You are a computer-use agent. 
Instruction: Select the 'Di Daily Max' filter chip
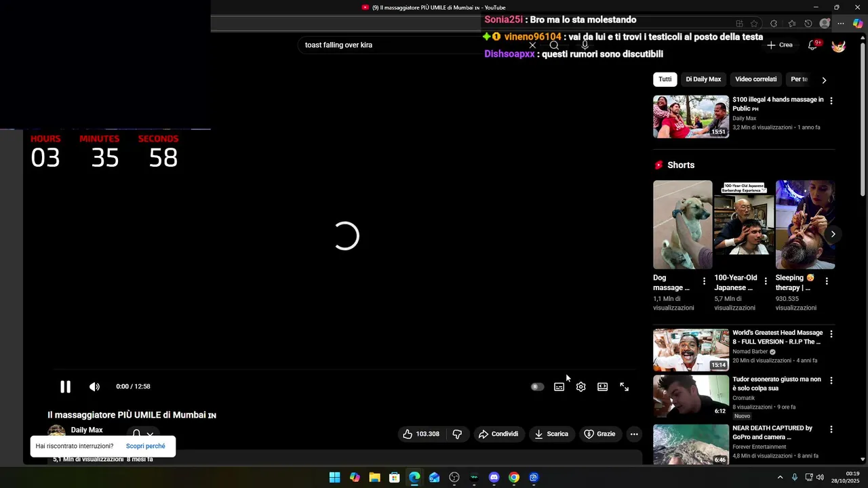coord(703,79)
